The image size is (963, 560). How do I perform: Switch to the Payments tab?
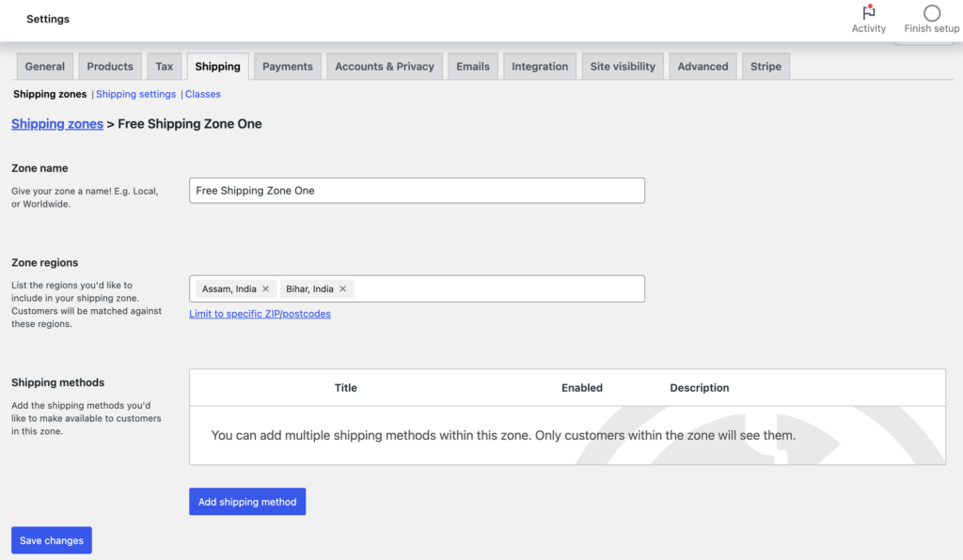click(287, 66)
